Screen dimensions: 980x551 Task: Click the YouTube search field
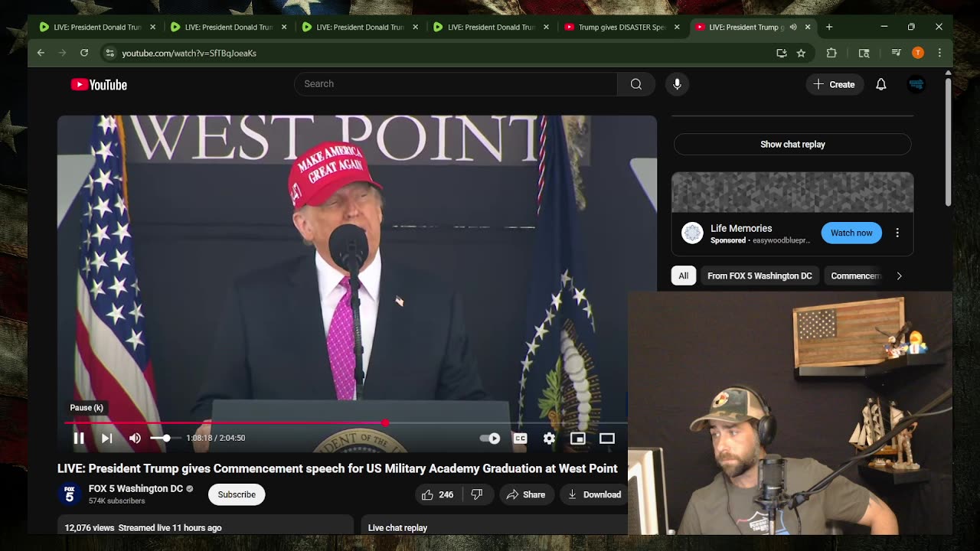click(456, 84)
